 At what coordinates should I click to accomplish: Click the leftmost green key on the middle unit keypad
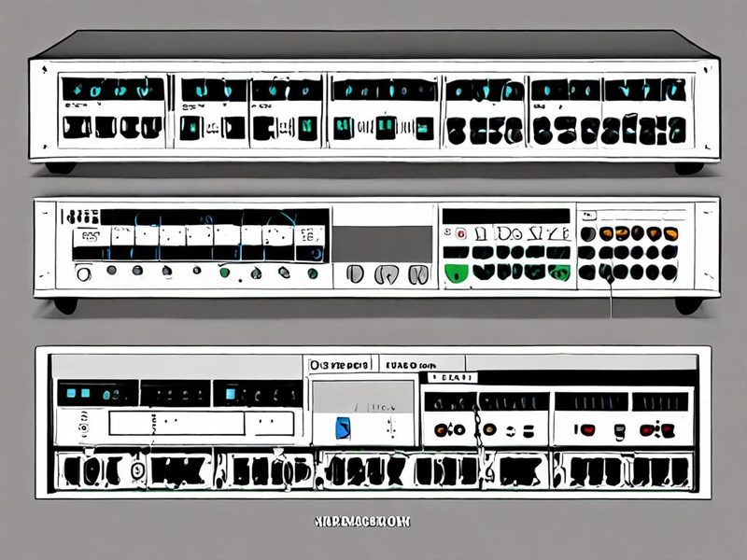pyautogui.click(x=456, y=273)
